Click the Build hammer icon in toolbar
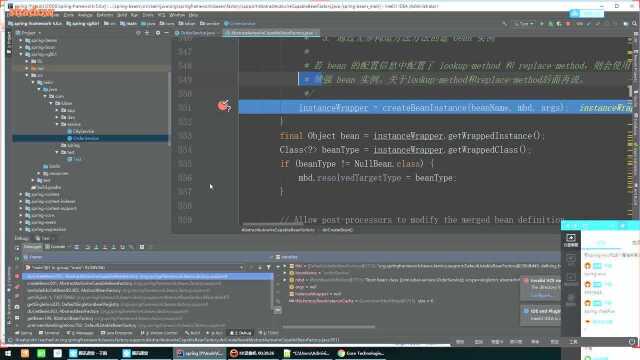Screen dimensions: 640x360 coord(505,24)
